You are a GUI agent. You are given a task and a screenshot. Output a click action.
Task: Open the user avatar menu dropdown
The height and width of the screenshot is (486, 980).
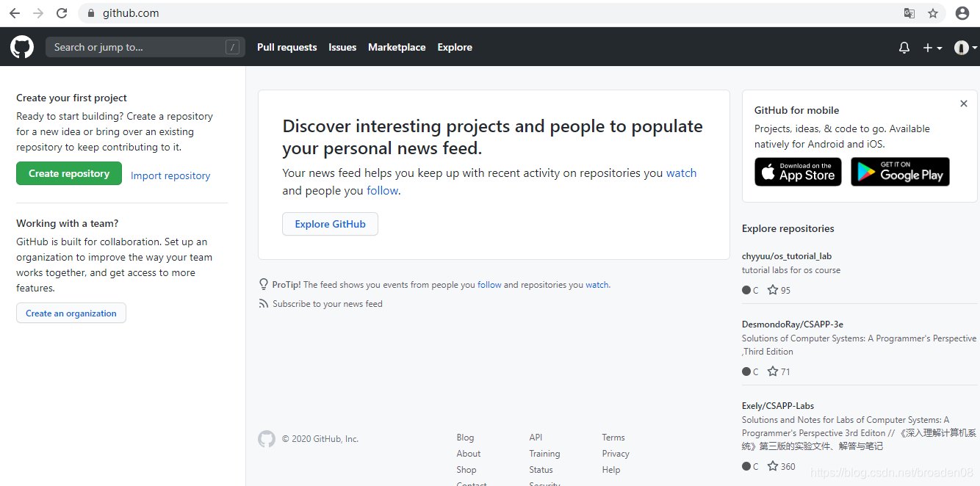[x=965, y=47]
